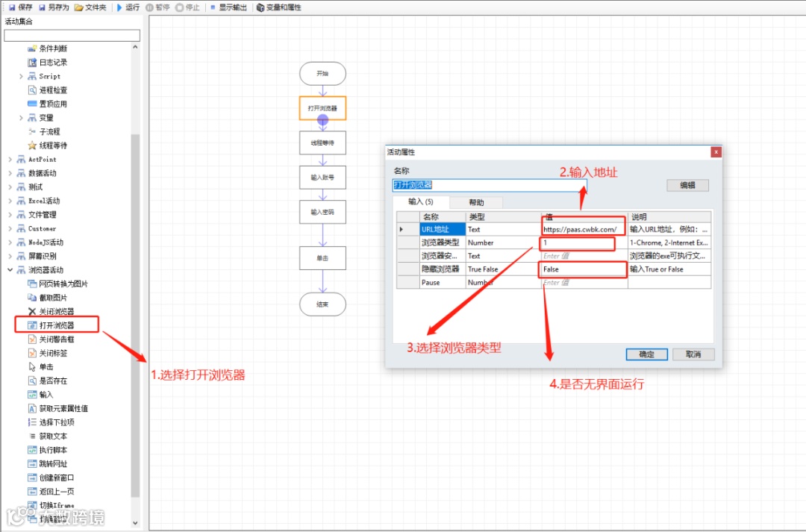806x532 pixels.
Task: Select 网页转换为图片 activity icon
Action: tap(32, 284)
